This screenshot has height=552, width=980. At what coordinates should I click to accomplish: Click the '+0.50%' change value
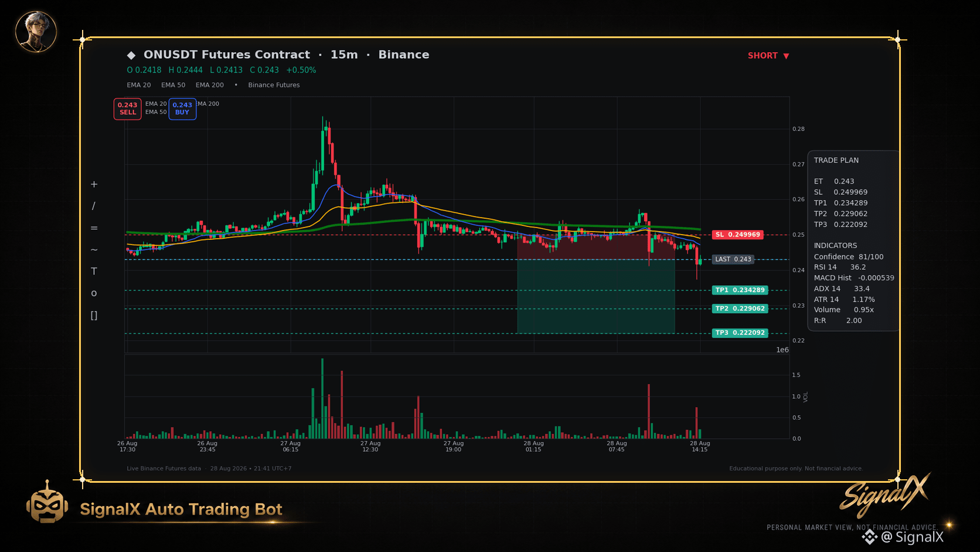pyautogui.click(x=301, y=70)
